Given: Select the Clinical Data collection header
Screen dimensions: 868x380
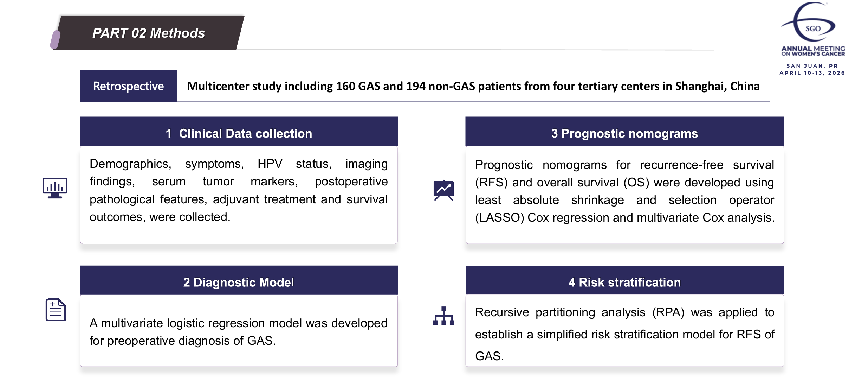Looking at the screenshot, I should [x=239, y=133].
